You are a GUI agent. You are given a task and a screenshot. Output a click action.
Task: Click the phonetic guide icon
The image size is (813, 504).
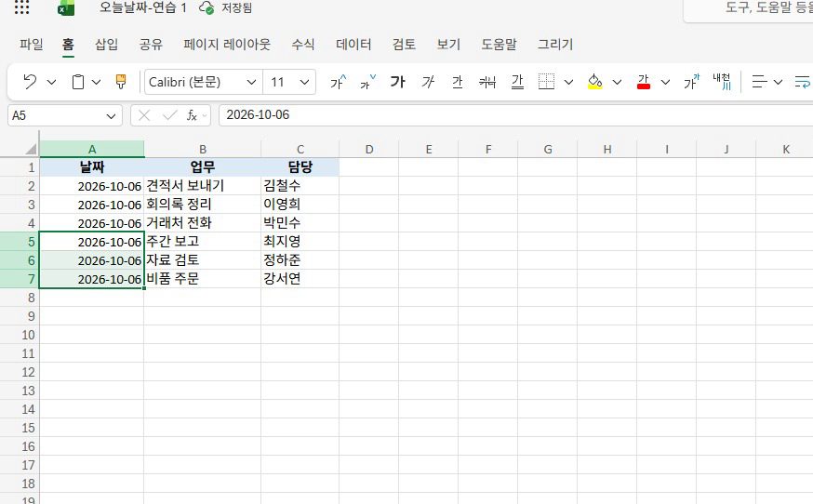click(x=691, y=82)
